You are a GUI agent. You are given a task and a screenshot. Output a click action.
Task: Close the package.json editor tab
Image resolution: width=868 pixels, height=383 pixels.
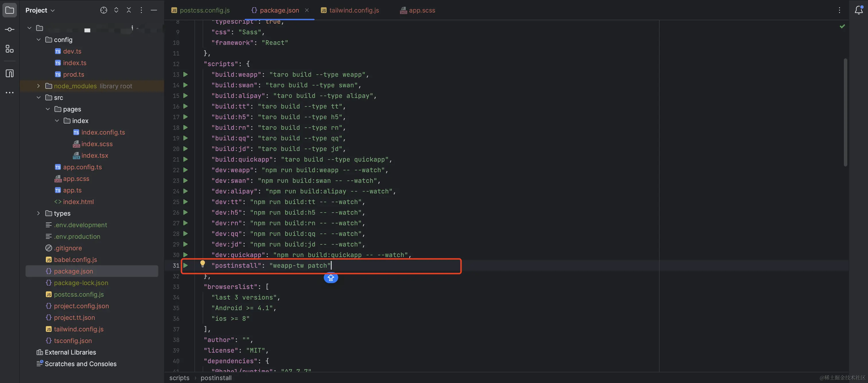point(307,10)
